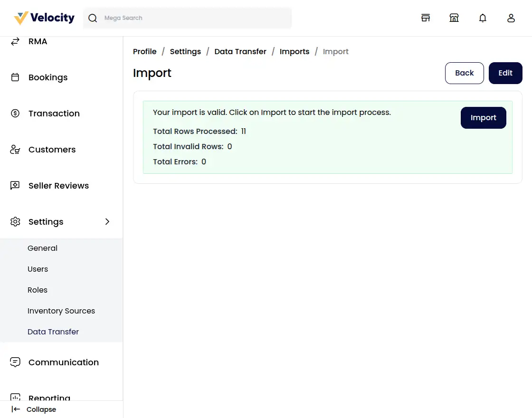Open the notifications bell icon
This screenshot has height=418, width=532.
pos(483,18)
